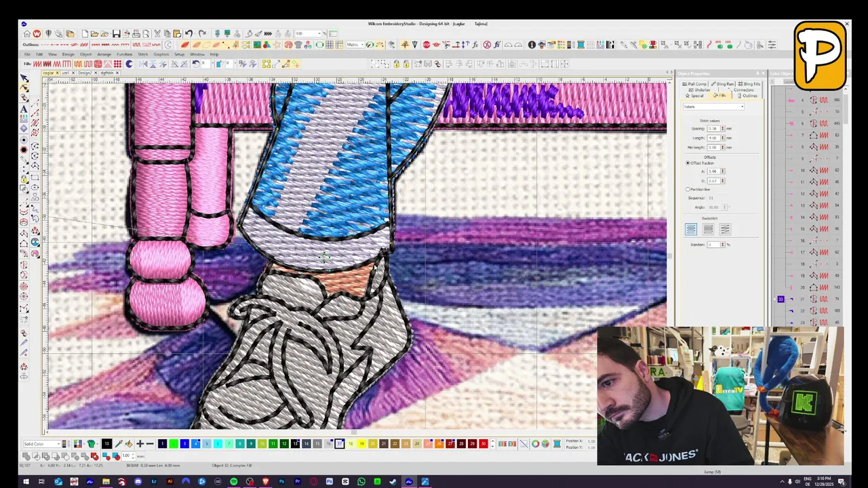The image size is (868, 488).
Task: Open the File menu
Action: tap(27, 54)
